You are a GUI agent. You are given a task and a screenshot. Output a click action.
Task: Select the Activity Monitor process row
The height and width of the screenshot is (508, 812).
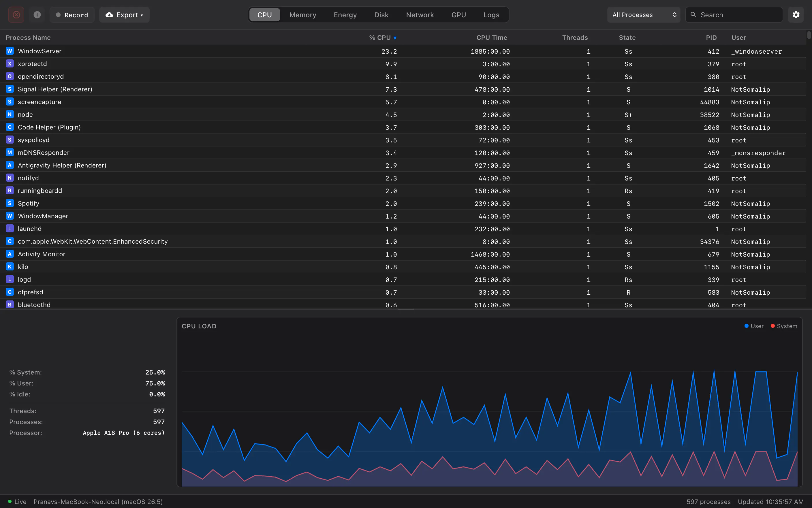403,254
